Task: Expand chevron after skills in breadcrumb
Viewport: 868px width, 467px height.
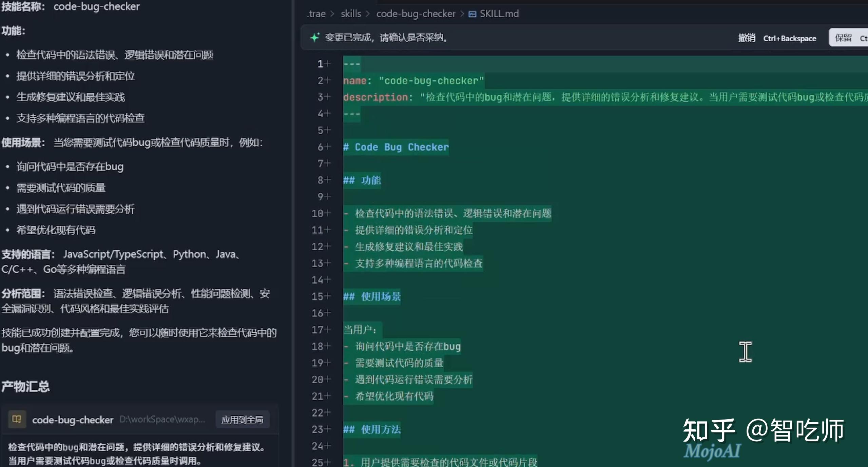Action: [368, 14]
